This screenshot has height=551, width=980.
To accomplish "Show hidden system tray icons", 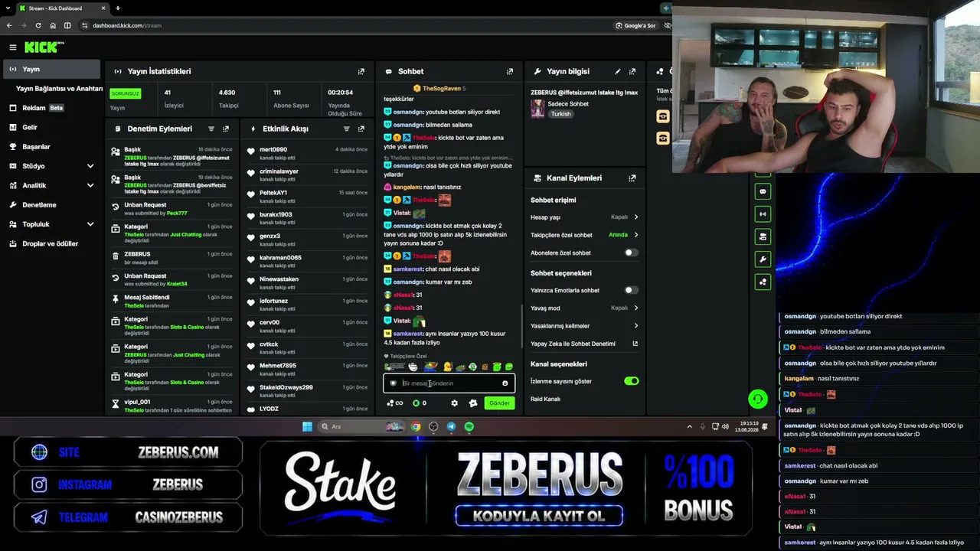I will point(689,426).
